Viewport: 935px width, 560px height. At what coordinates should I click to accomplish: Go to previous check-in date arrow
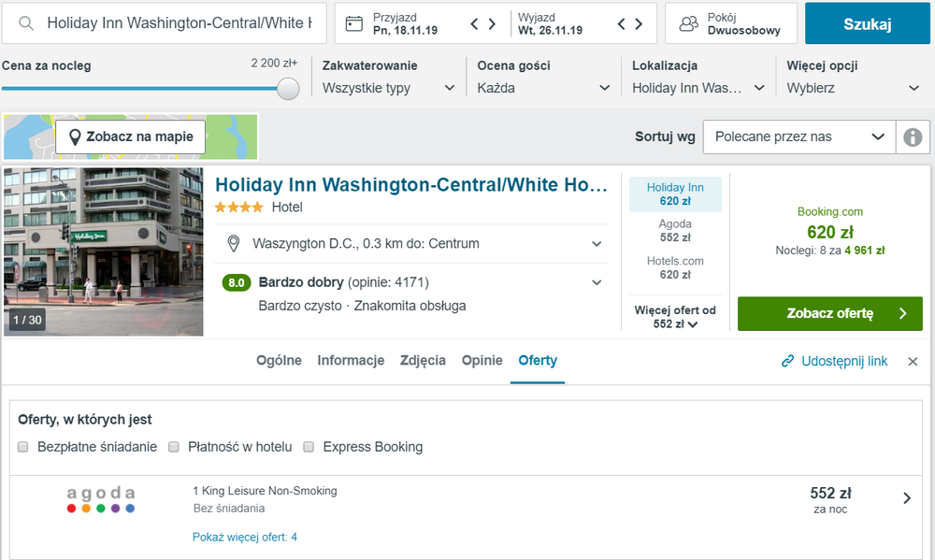pos(475,23)
